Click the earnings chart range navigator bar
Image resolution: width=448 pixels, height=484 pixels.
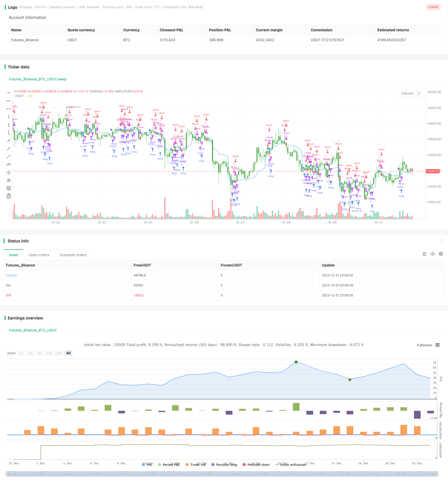[222, 474]
